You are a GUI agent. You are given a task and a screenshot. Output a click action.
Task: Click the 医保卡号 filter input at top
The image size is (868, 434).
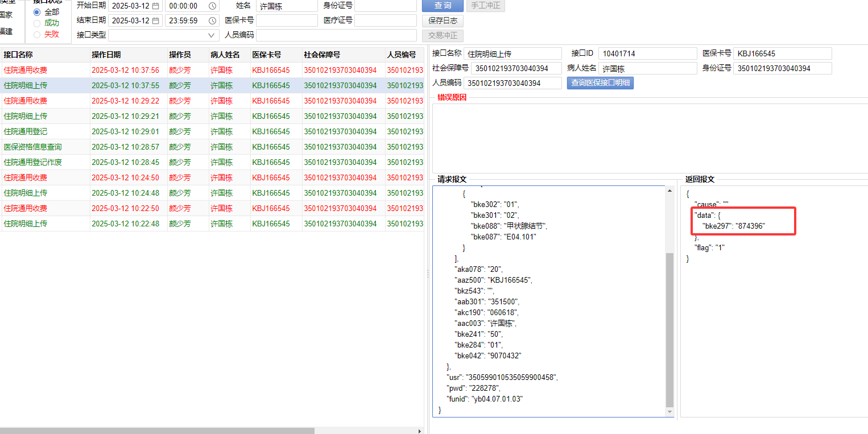coord(287,20)
